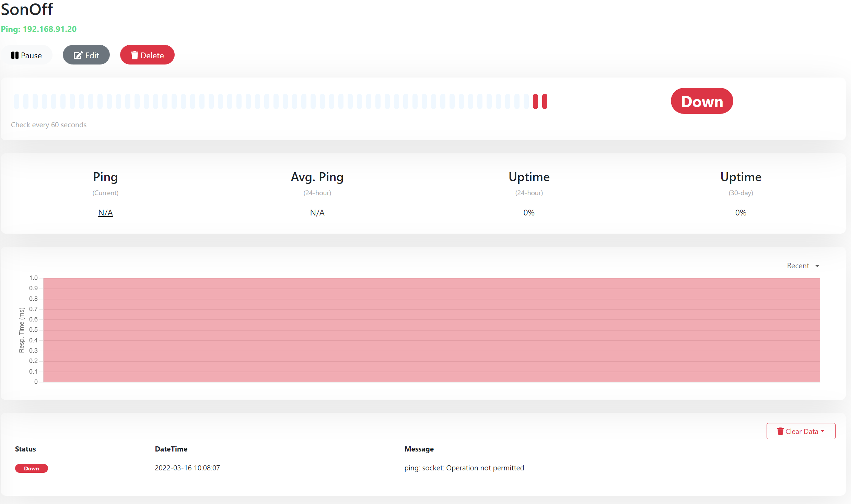Screen dimensions: 851x504
Task: Delete the SonOff monitor
Action: [147, 55]
